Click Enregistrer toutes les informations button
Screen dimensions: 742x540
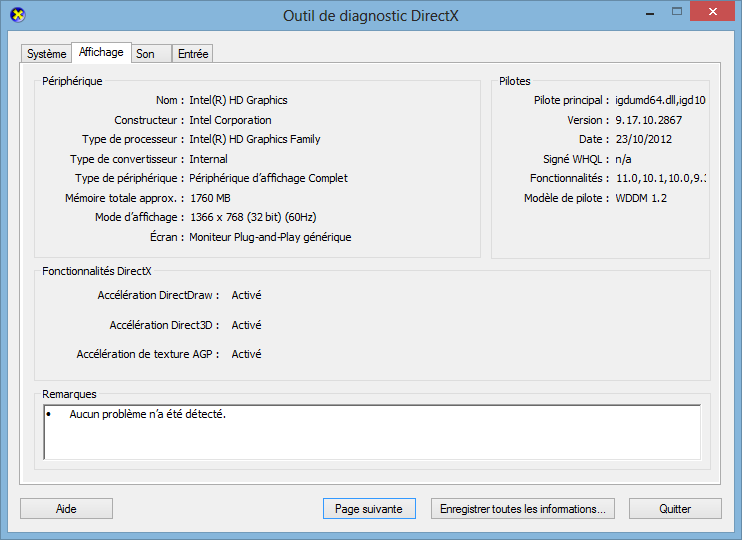pos(522,509)
